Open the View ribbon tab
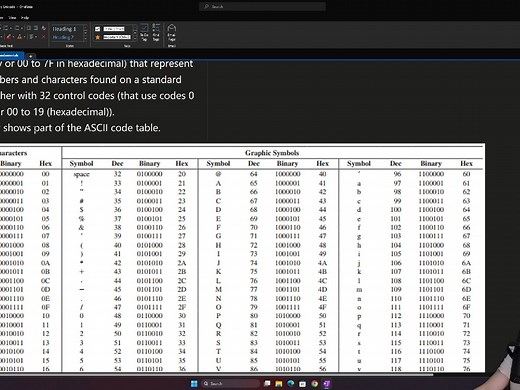 pyautogui.click(x=12, y=17)
